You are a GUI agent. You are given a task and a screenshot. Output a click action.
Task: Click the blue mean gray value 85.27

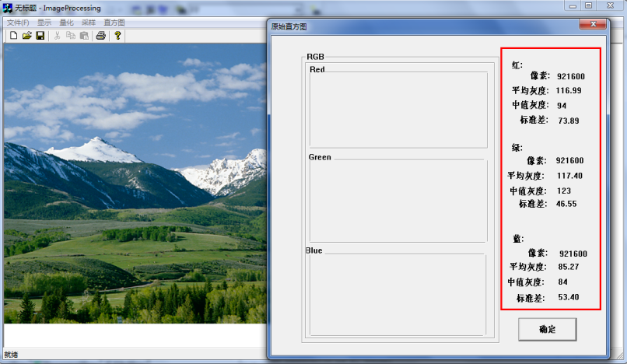pos(569,267)
